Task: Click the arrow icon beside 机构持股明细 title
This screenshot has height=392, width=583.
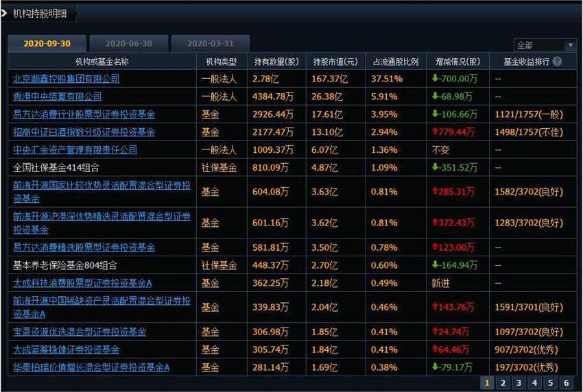Action: (x=3, y=14)
